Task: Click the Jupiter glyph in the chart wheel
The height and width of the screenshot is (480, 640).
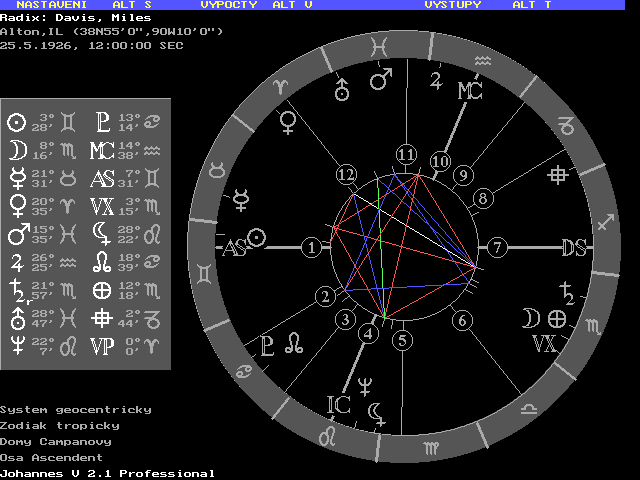Action: [x=436, y=81]
